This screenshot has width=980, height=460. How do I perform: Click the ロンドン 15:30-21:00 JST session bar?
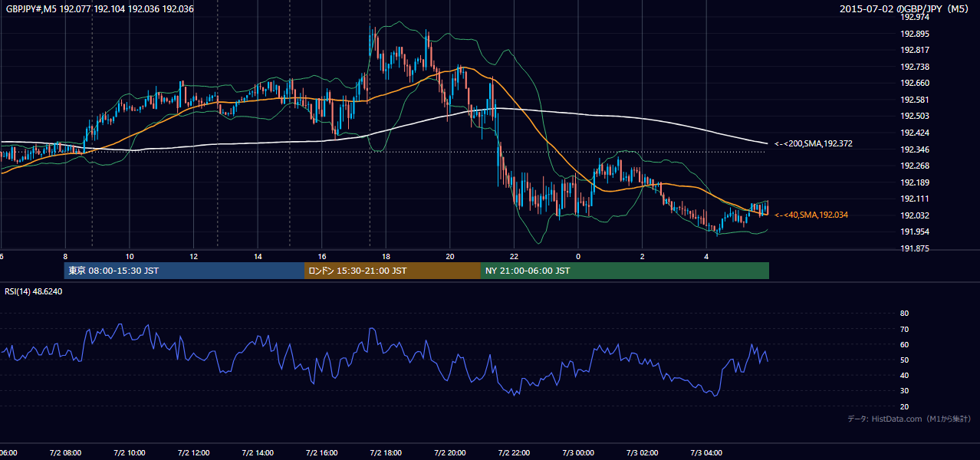click(x=393, y=271)
